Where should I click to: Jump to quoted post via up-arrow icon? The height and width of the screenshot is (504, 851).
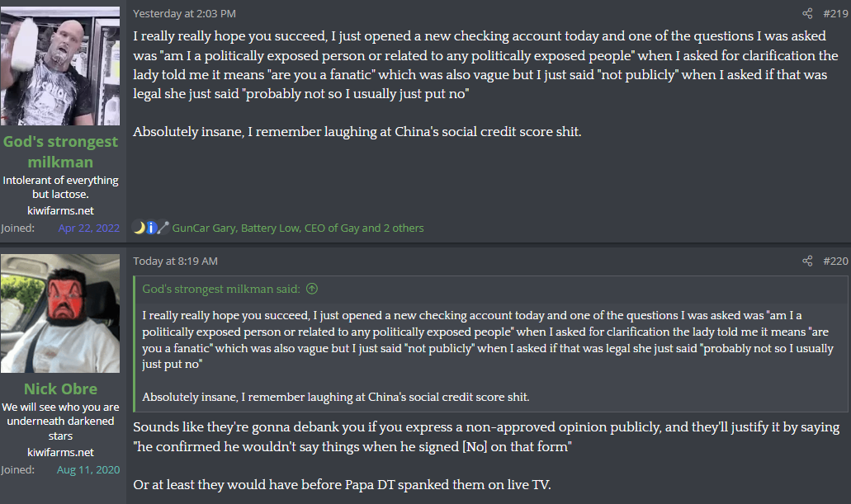pyautogui.click(x=312, y=289)
